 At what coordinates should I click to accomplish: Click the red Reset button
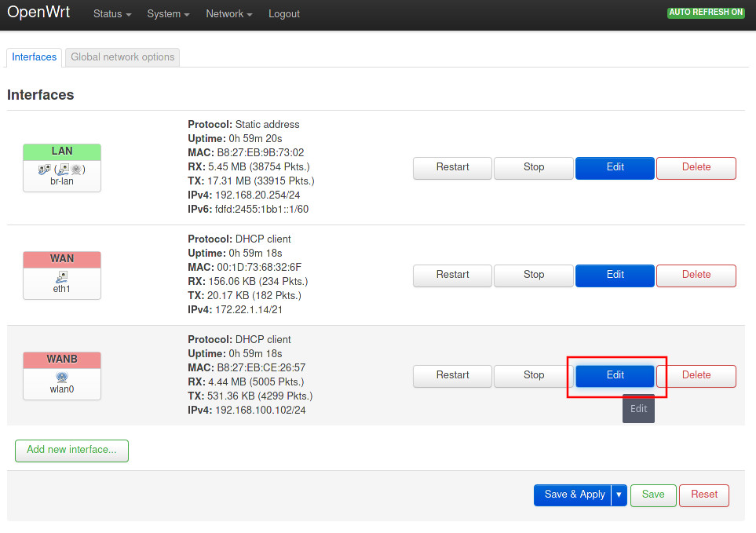click(x=704, y=495)
